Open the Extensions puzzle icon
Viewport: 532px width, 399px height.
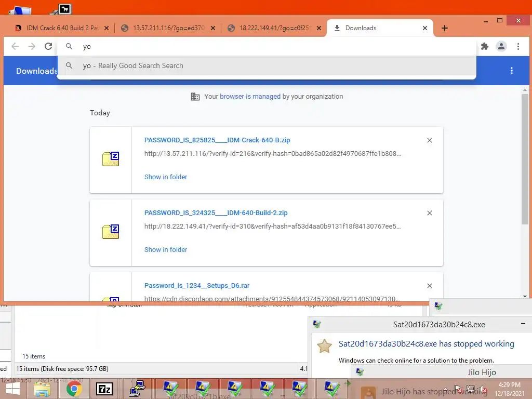(485, 46)
